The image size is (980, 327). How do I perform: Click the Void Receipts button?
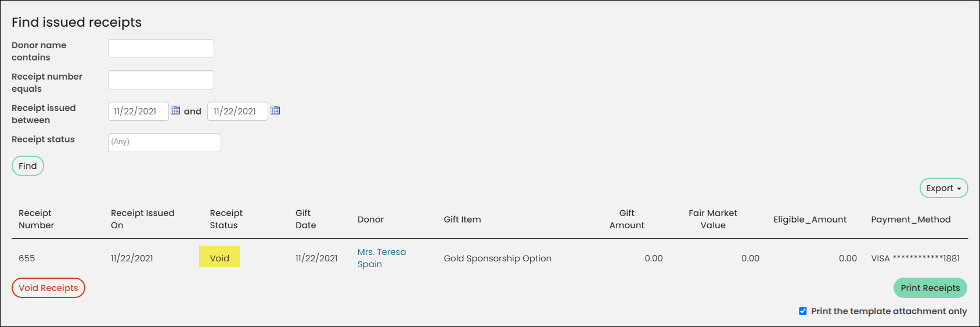coord(48,288)
